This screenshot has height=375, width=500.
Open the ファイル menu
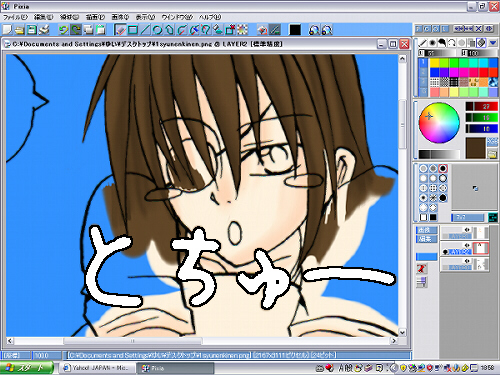pos(15,17)
